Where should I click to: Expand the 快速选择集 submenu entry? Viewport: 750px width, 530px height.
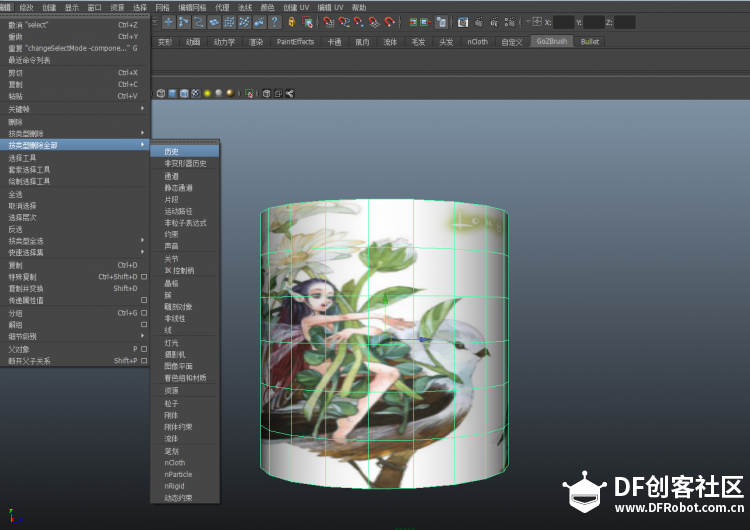click(x=75, y=252)
